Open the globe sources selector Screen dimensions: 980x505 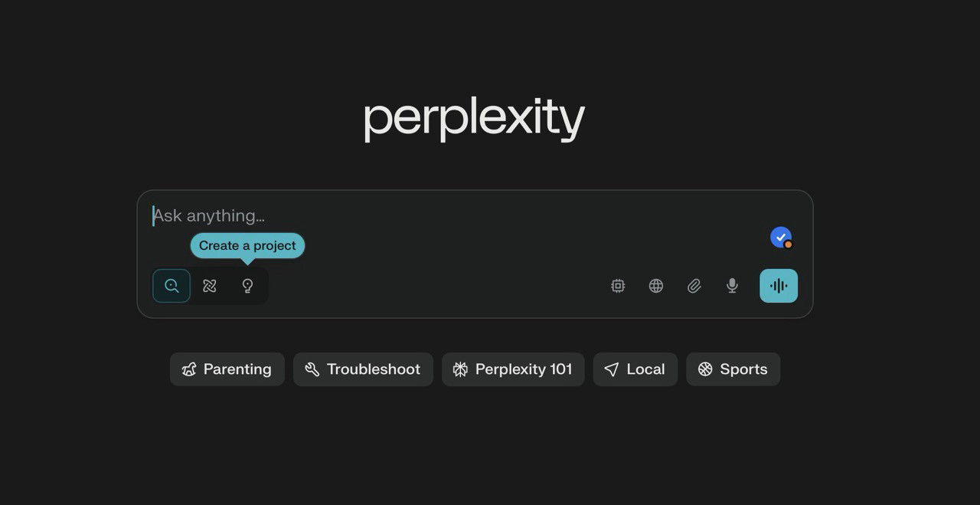tap(656, 286)
